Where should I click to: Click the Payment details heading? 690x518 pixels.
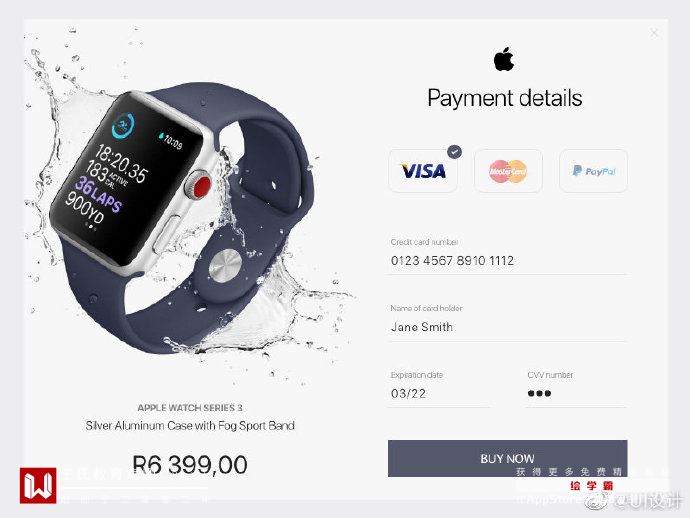tap(505, 99)
